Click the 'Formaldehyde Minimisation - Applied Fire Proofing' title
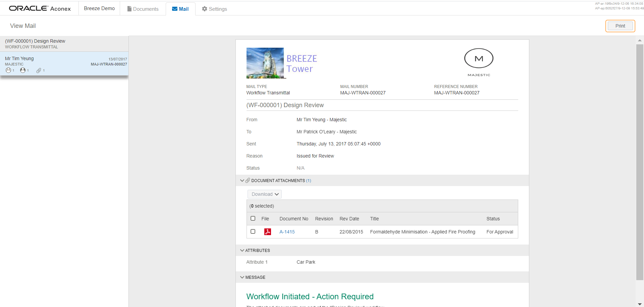Screen dimensions: 644x307 point(423,232)
